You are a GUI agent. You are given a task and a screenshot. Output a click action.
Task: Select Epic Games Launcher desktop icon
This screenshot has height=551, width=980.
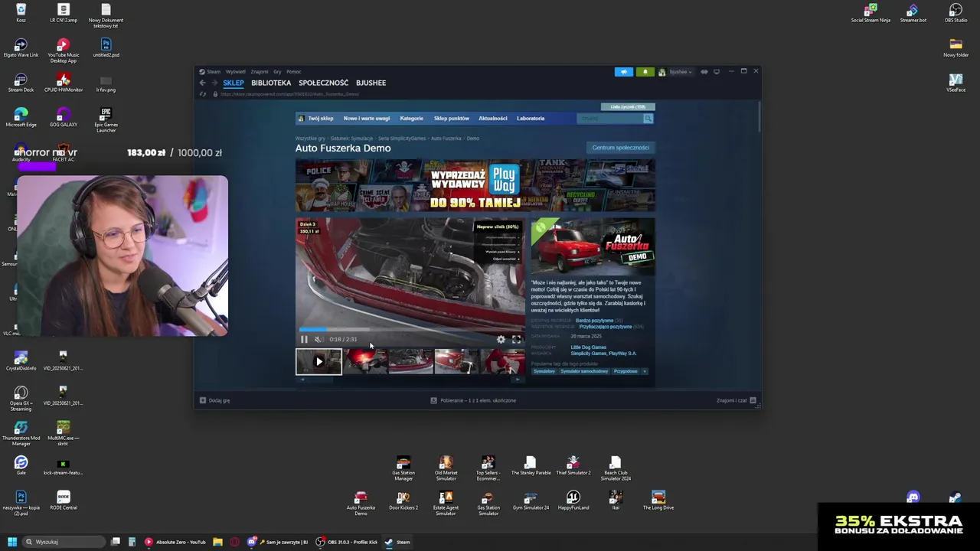[106, 120]
